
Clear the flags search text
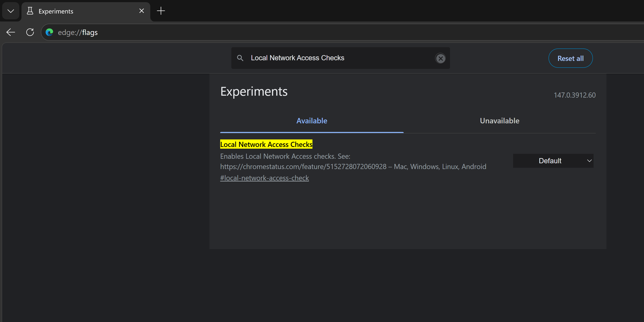click(x=440, y=58)
